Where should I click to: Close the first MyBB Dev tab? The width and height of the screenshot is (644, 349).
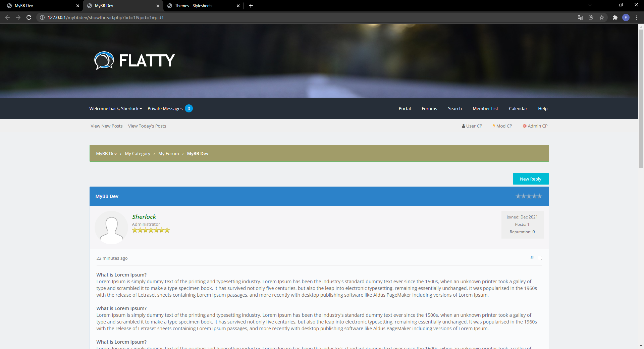click(78, 6)
